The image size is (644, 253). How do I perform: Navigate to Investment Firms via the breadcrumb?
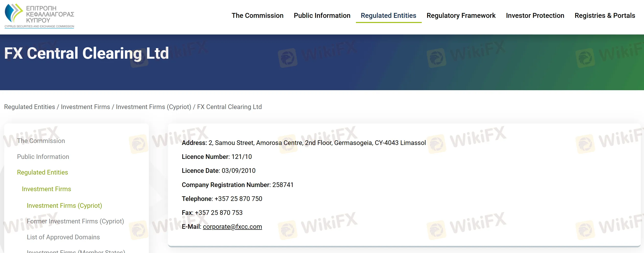click(x=85, y=107)
